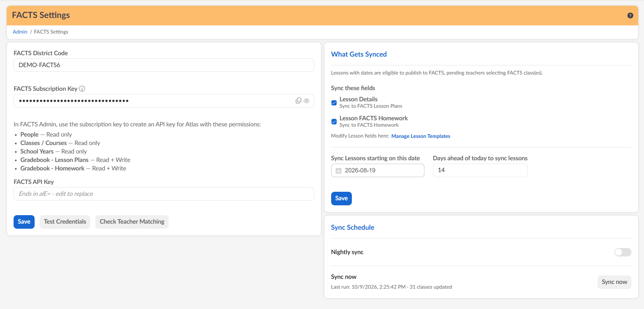644x309 pixels.
Task: Open the sync start date 2026-08-19 field
Action: [x=378, y=170]
